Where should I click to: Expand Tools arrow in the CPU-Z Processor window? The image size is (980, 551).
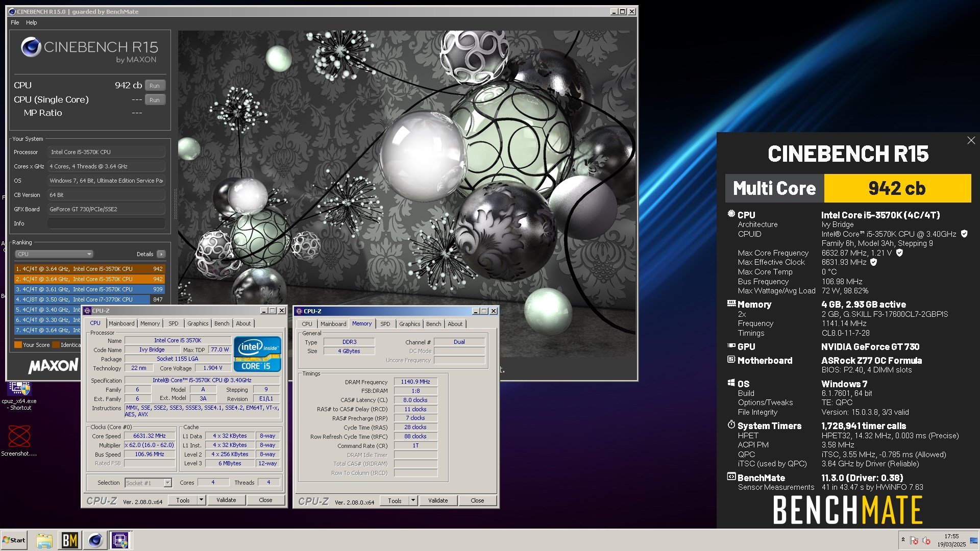[x=201, y=500]
